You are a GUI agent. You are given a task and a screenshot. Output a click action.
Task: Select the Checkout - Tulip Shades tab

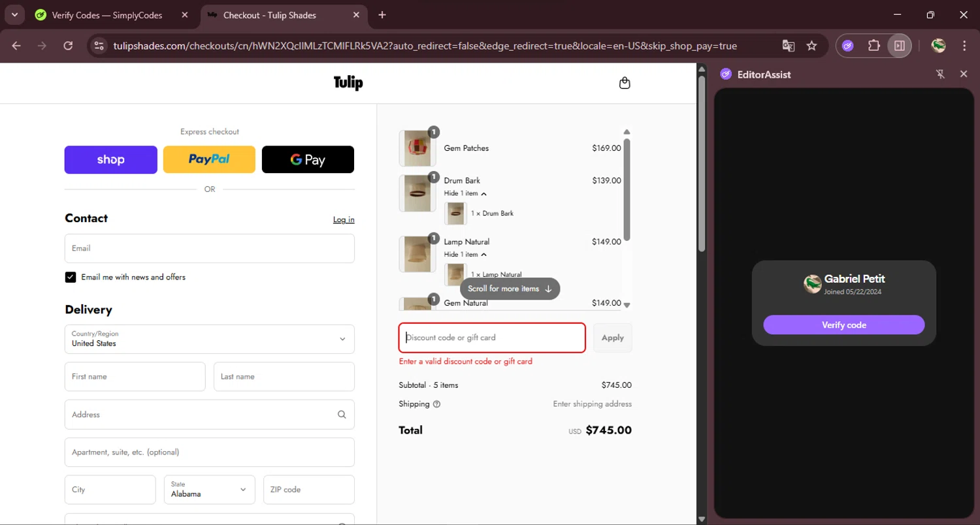(x=284, y=15)
